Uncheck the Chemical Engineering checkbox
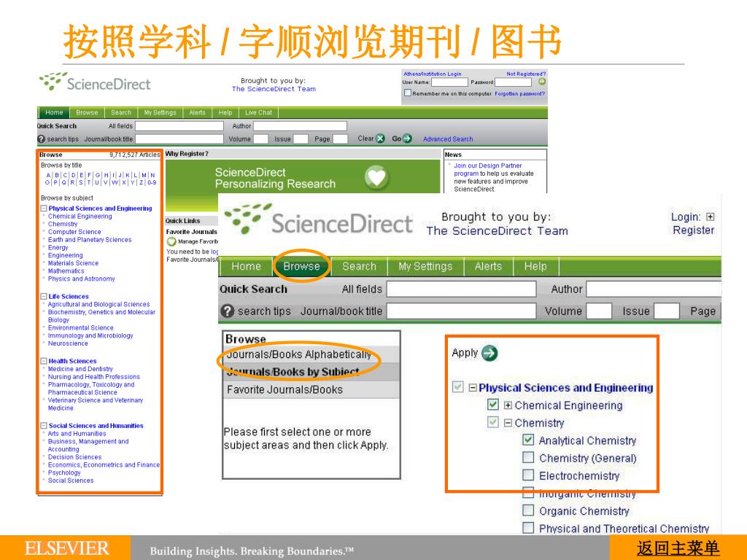 click(x=493, y=405)
